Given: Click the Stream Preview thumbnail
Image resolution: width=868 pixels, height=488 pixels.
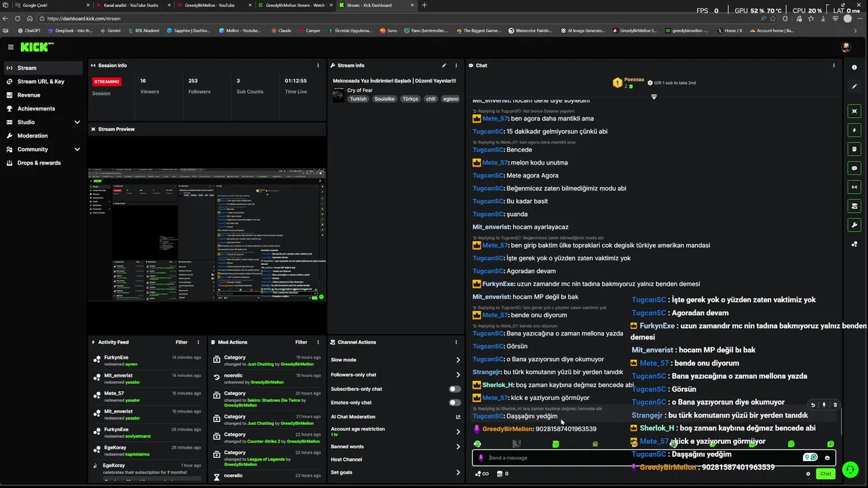Looking at the screenshot, I should click(x=207, y=235).
